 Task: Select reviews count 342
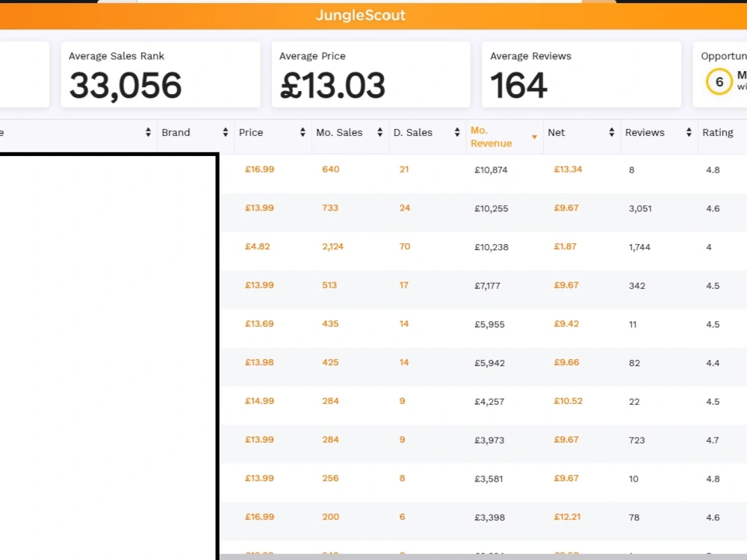pos(637,285)
